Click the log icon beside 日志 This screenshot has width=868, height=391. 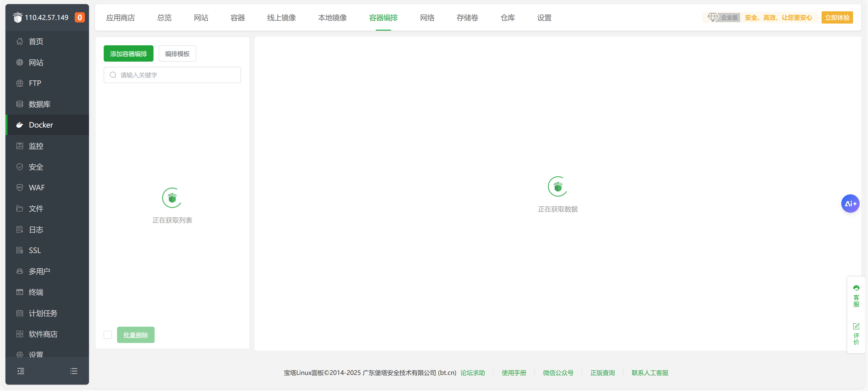coord(19,229)
